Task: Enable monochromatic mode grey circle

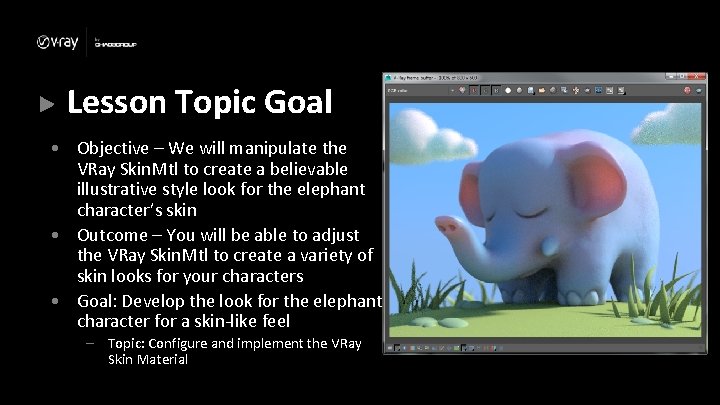Action: [519, 90]
